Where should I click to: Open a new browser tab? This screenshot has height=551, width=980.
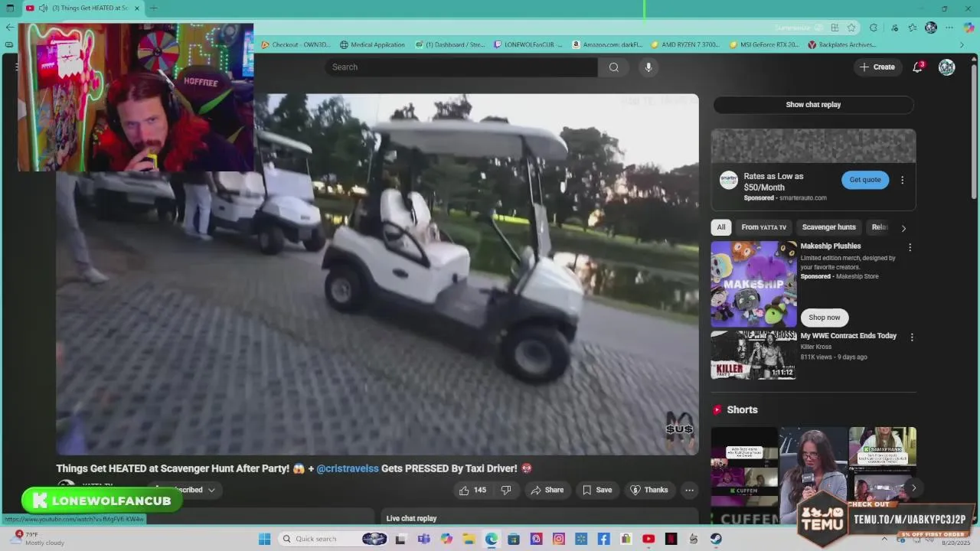153,8
